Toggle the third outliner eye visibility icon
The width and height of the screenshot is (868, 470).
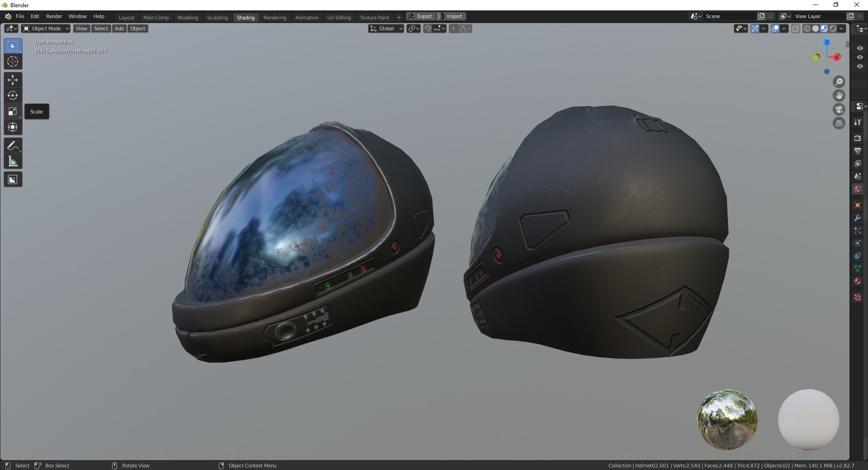tap(860, 66)
